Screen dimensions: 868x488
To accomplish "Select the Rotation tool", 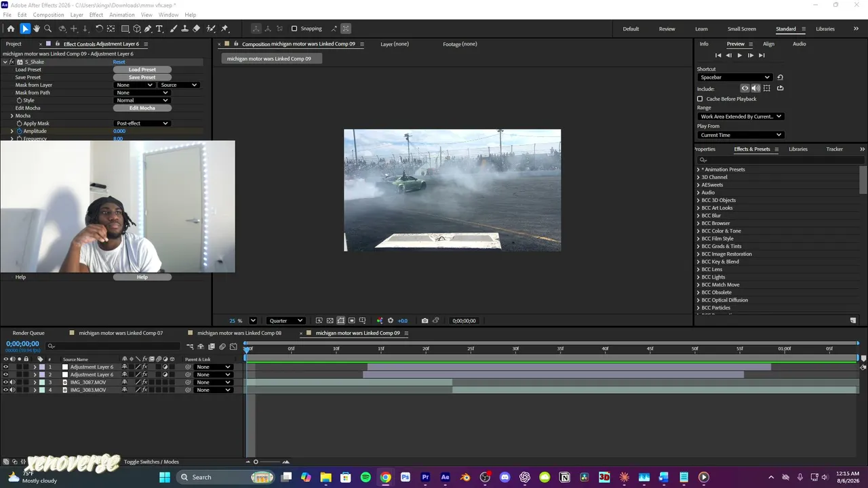I will (x=99, y=28).
